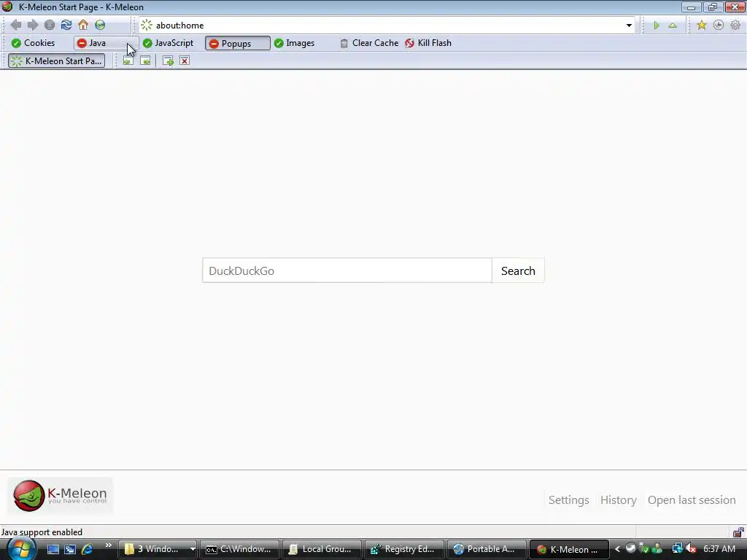
Task: Toggle Popups blocking button
Action: (x=237, y=43)
